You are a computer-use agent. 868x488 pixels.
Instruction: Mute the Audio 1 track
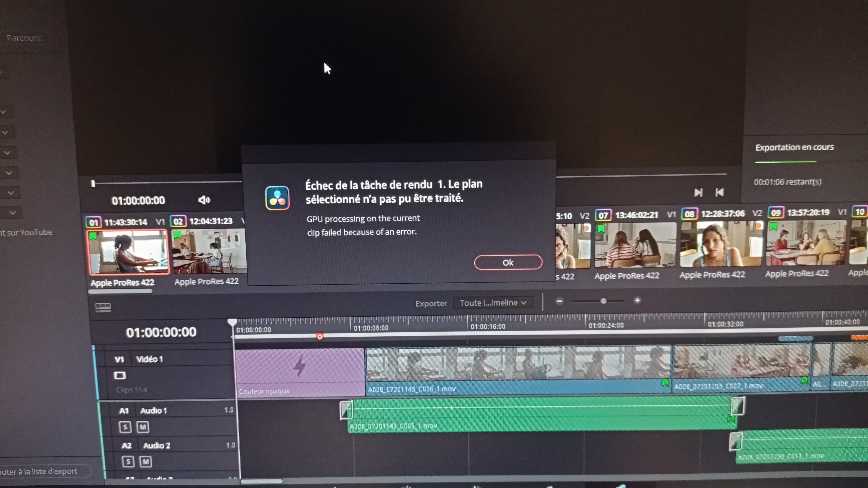[143, 427]
